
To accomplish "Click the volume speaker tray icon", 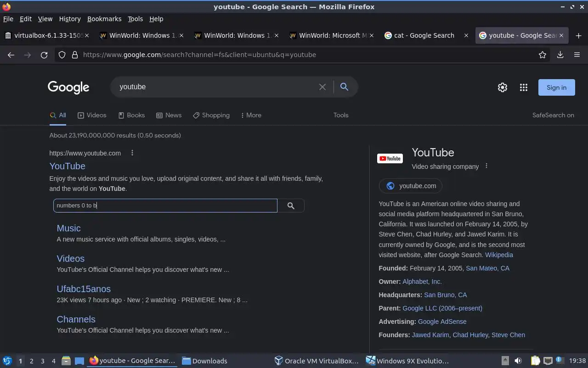I will [x=518, y=361].
